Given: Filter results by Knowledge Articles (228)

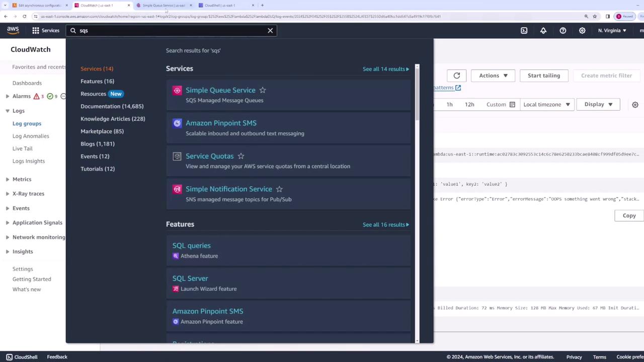Looking at the screenshot, I should tap(113, 119).
